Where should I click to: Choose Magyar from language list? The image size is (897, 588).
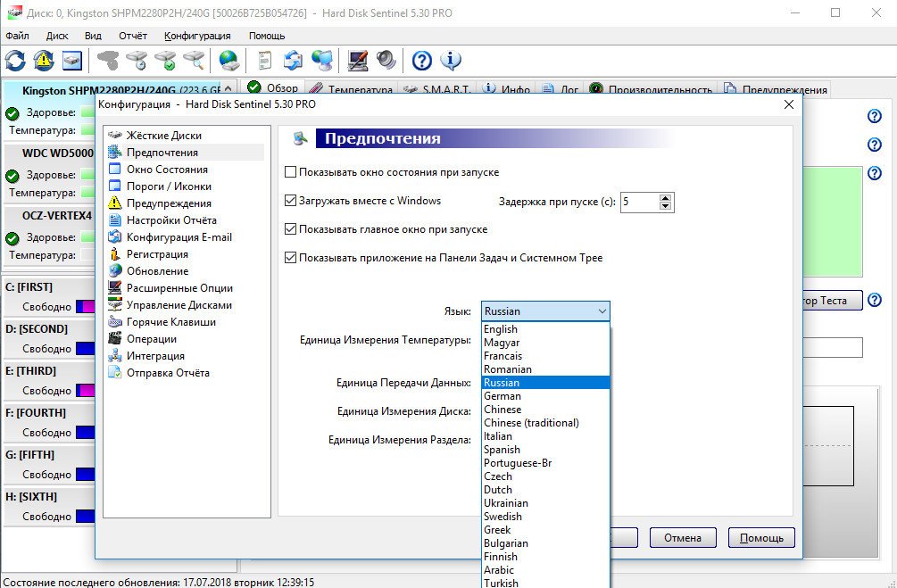coord(545,343)
